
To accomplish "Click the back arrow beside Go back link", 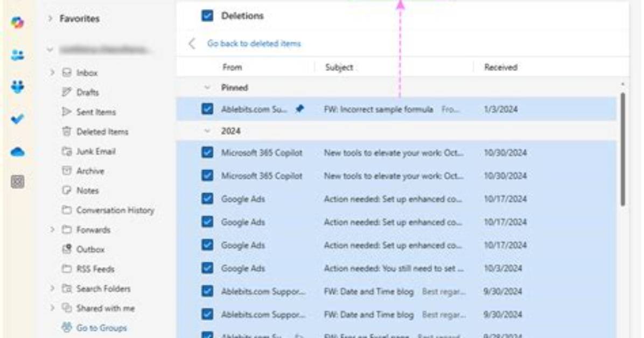I will (x=192, y=44).
